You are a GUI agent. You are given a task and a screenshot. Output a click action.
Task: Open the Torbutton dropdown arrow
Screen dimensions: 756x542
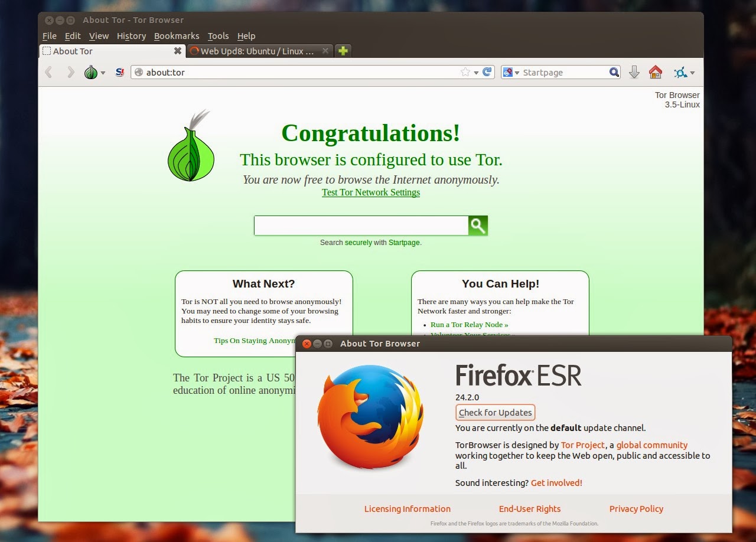pyautogui.click(x=103, y=73)
